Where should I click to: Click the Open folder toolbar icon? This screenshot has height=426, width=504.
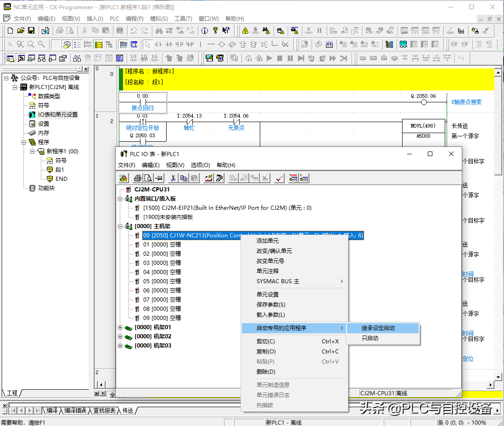(x=21, y=31)
